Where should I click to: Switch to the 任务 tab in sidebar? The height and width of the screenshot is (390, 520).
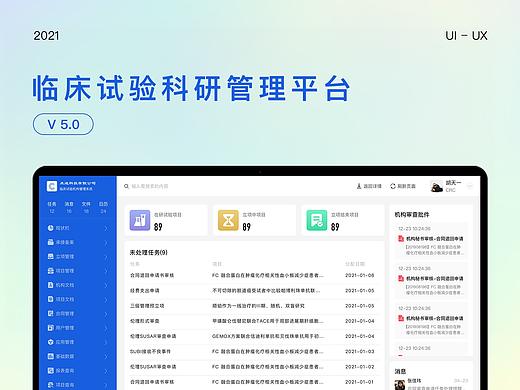52,207
